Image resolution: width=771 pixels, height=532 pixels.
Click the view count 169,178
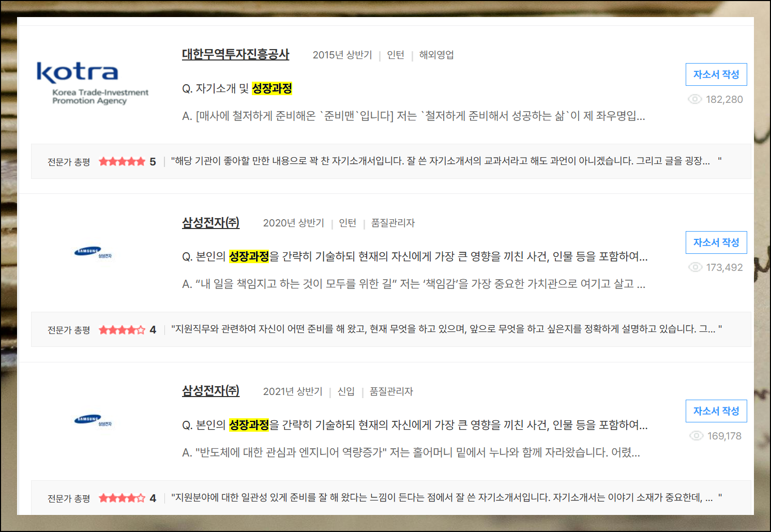pyautogui.click(x=724, y=436)
